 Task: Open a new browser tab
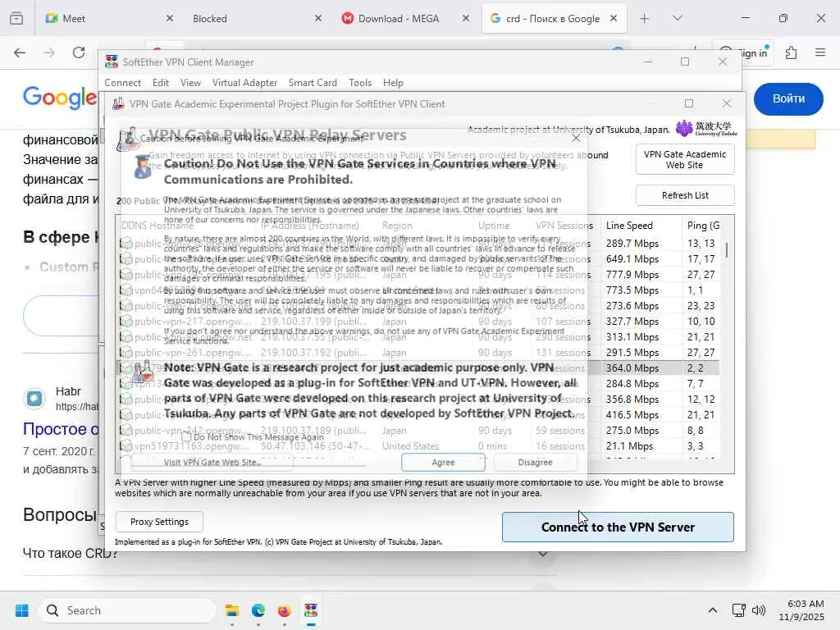coord(645,18)
